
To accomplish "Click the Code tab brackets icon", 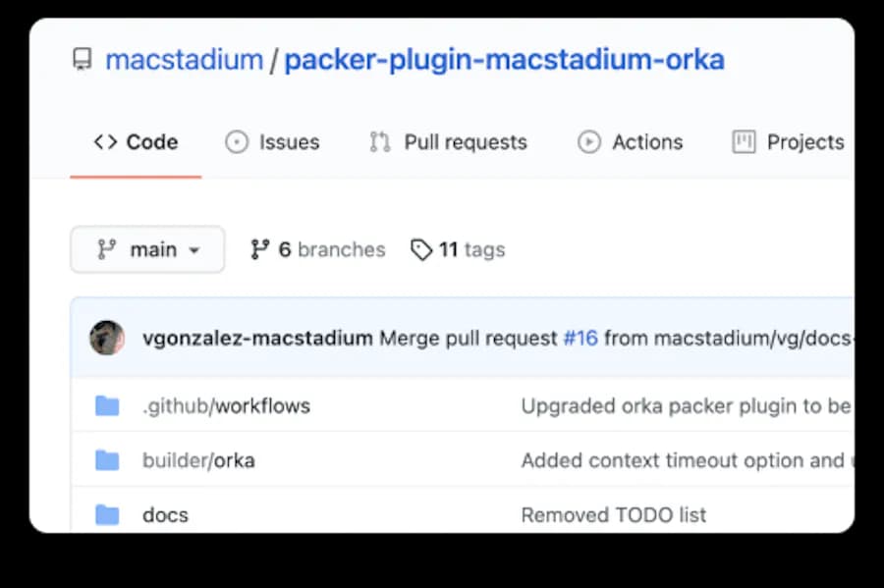I will pos(105,142).
